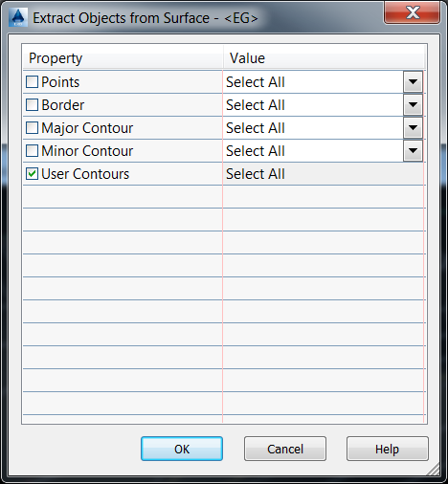
Task: Click the Cancel button
Action: (285, 449)
